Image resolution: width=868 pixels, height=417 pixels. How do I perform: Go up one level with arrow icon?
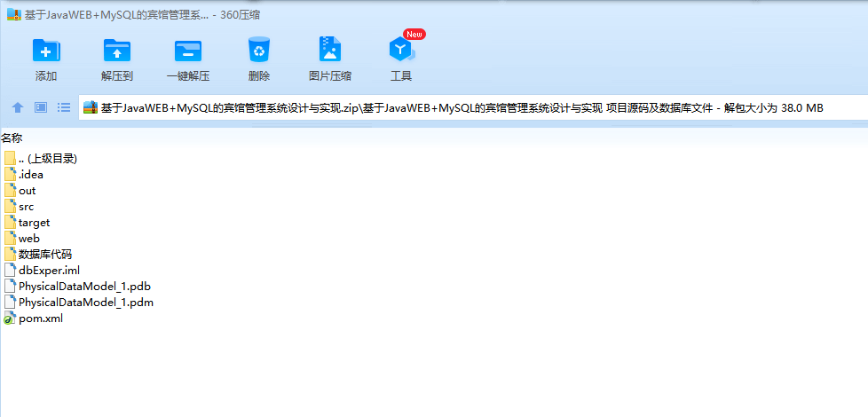[18, 107]
